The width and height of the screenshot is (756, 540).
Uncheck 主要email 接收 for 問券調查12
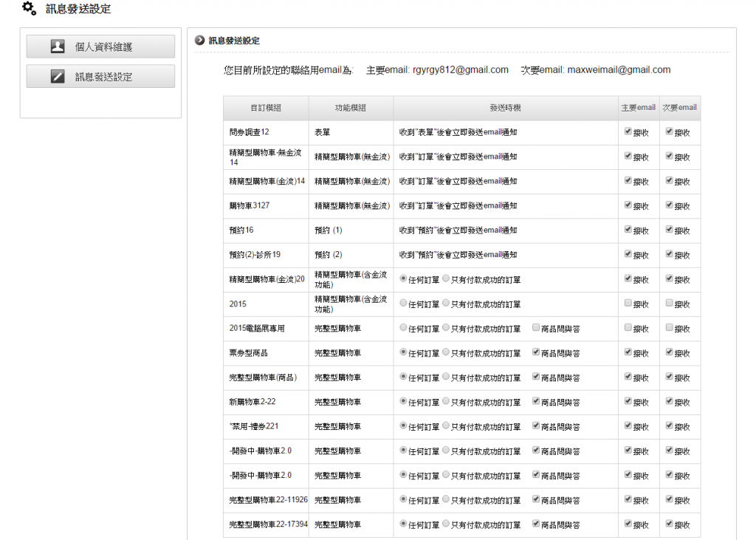pyautogui.click(x=628, y=131)
